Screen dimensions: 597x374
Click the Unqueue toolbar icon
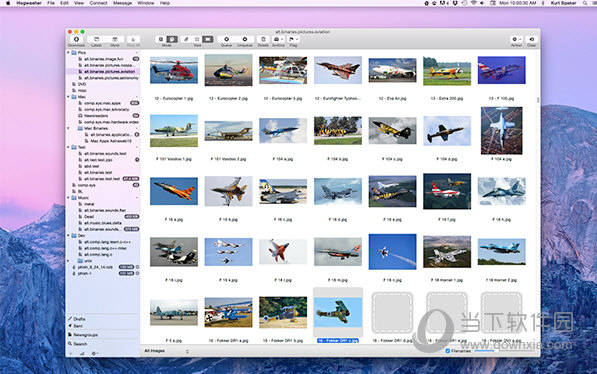tap(245, 39)
